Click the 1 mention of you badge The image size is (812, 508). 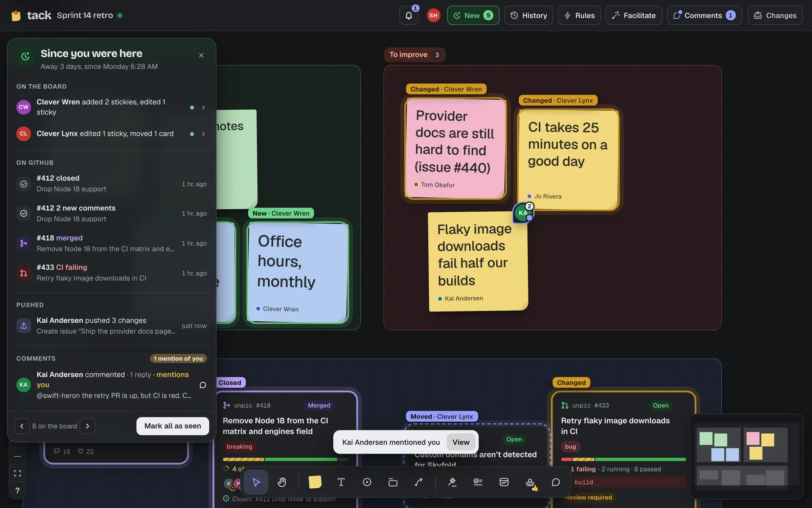pos(178,358)
